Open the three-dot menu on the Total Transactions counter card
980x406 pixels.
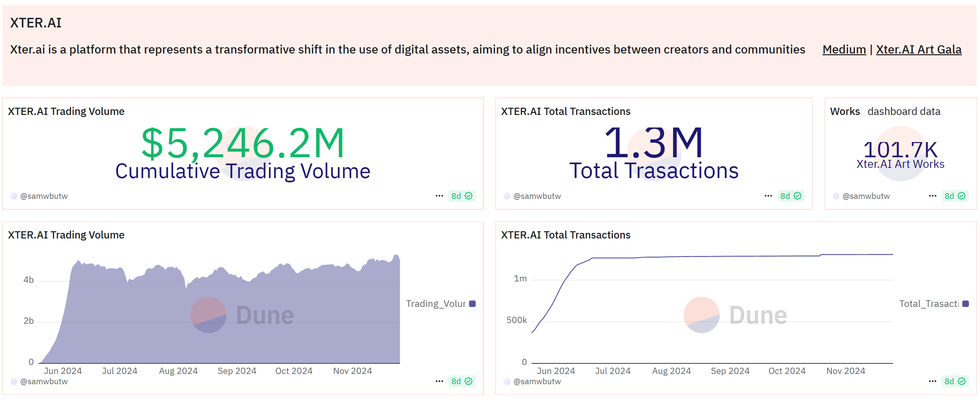[768, 195]
